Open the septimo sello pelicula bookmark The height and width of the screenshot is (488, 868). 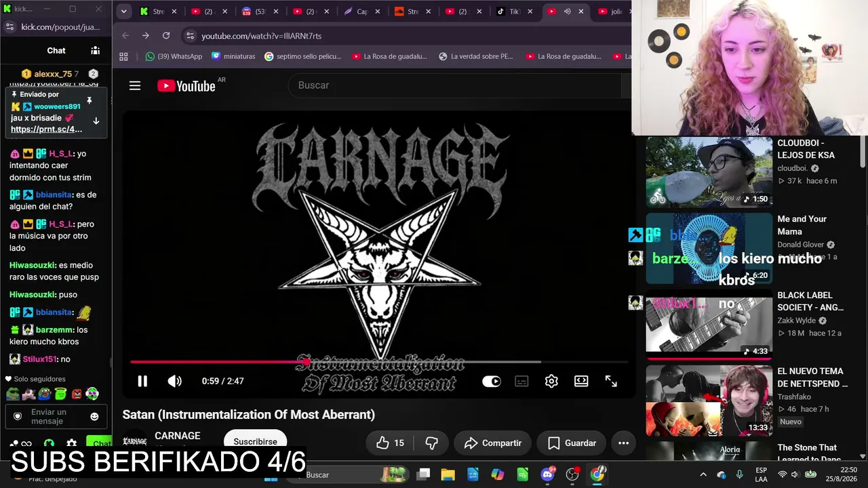302,56
